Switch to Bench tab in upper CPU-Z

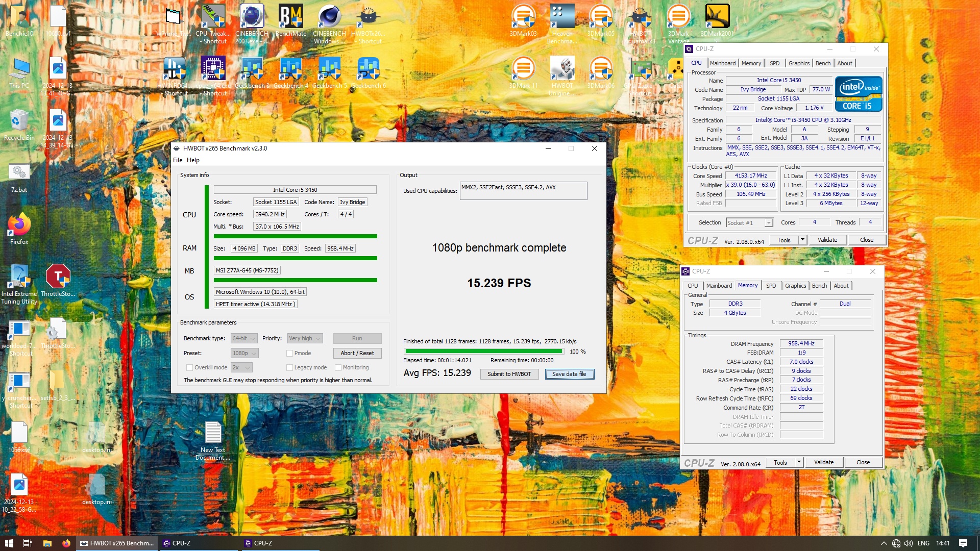(823, 63)
